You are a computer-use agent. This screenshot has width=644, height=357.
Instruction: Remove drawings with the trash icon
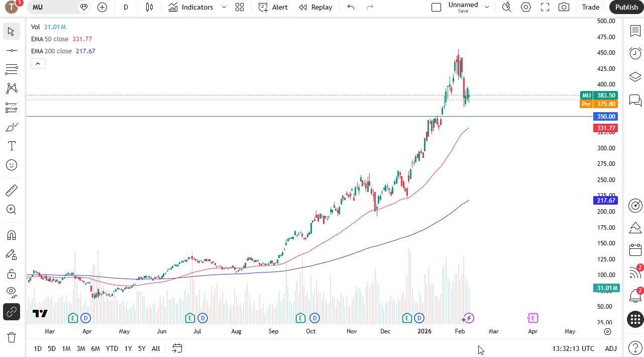[11, 337]
